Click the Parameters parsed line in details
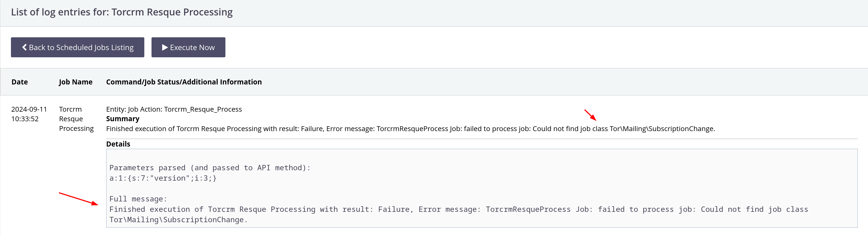Image resolution: width=868 pixels, height=235 pixels. (210, 168)
